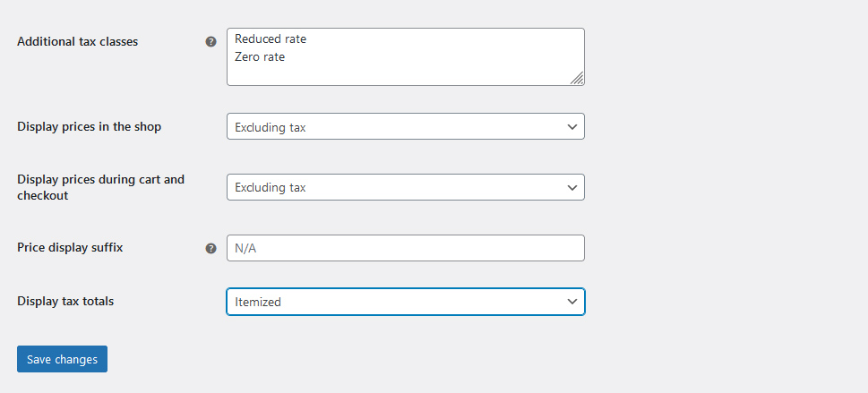Click the tax classes textarea resize handle
This screenshot has width=868, height=393.
pyautogui.click(x=578, y=79)
